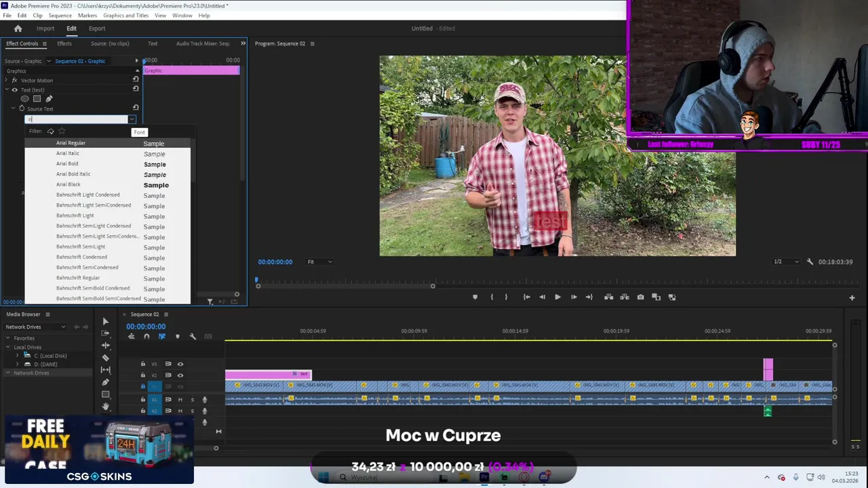The image size is (868, 488).
Task: Switch to the Effects panel tab
Action: (x=64, y=43)
